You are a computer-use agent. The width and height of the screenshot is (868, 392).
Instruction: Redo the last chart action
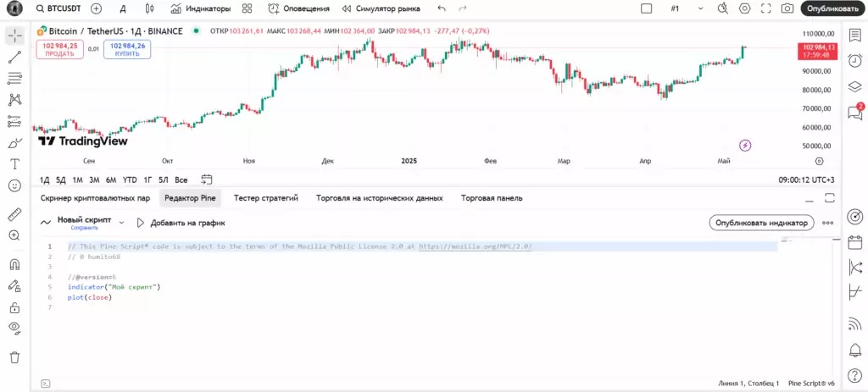(x=463, y=8)
